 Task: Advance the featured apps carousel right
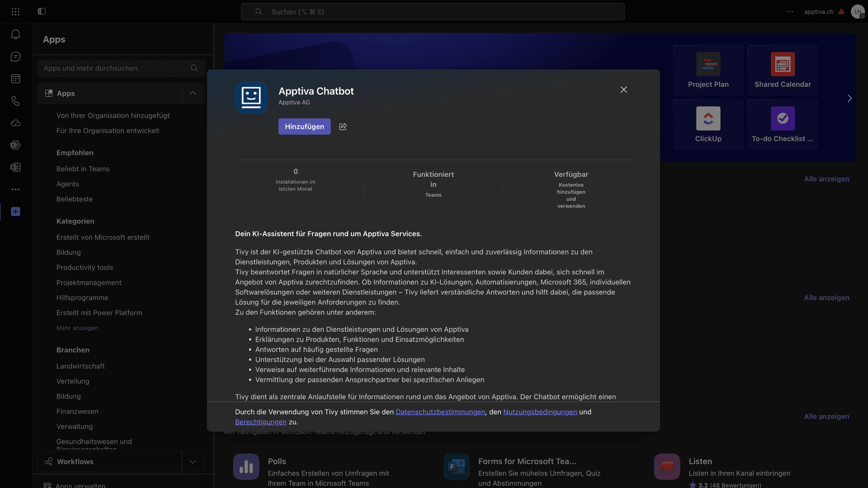click(849, 98)
